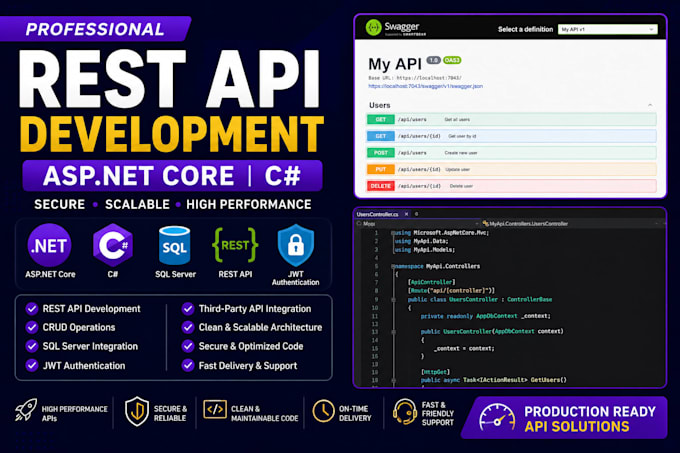Open the Select a definition dropdown
Screen dimensions: 680x453
pos(608,29)
